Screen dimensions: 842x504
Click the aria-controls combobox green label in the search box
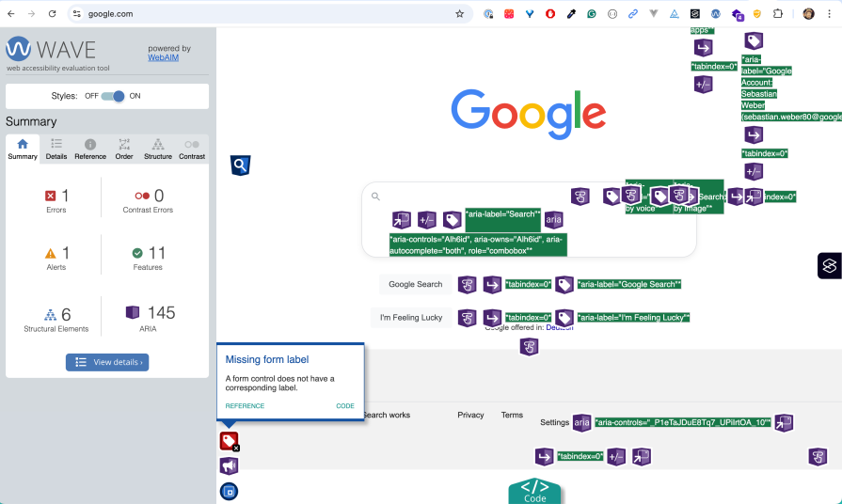pyautogui.click(x=478, y=244)
